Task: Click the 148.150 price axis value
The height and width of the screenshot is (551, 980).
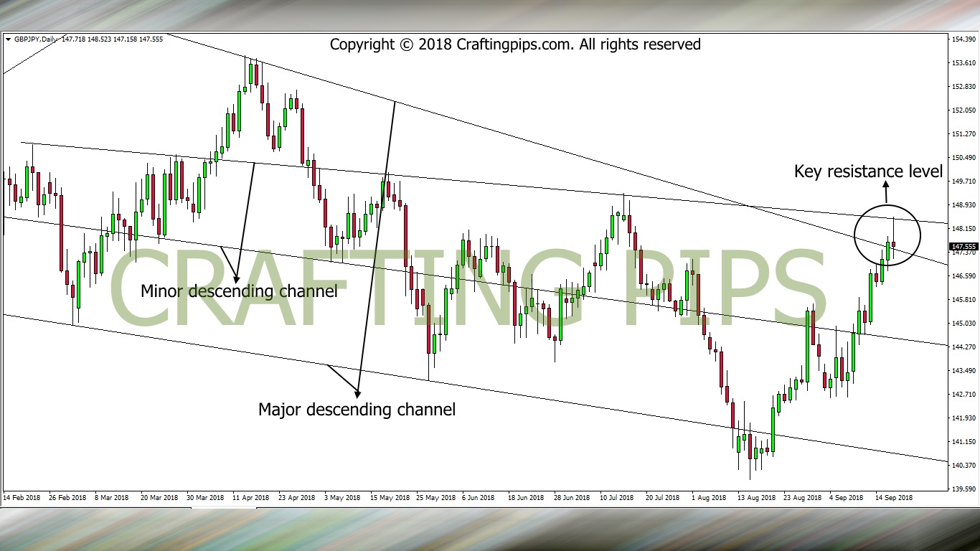Action: 964,229
